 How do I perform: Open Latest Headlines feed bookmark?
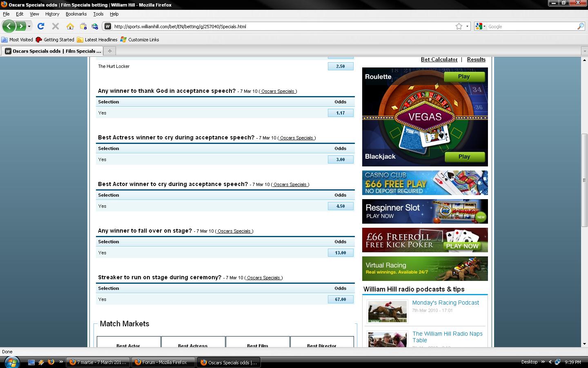tap(97, 40)
